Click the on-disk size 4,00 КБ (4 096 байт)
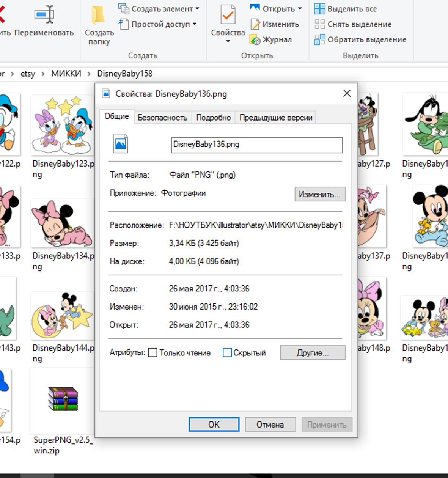The image size is (448, 478). 204,261
